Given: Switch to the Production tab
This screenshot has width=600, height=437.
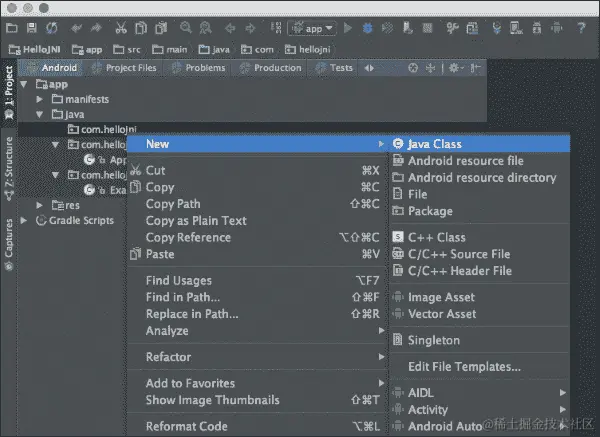Looking at the screenshot, I should coord(270,68).
